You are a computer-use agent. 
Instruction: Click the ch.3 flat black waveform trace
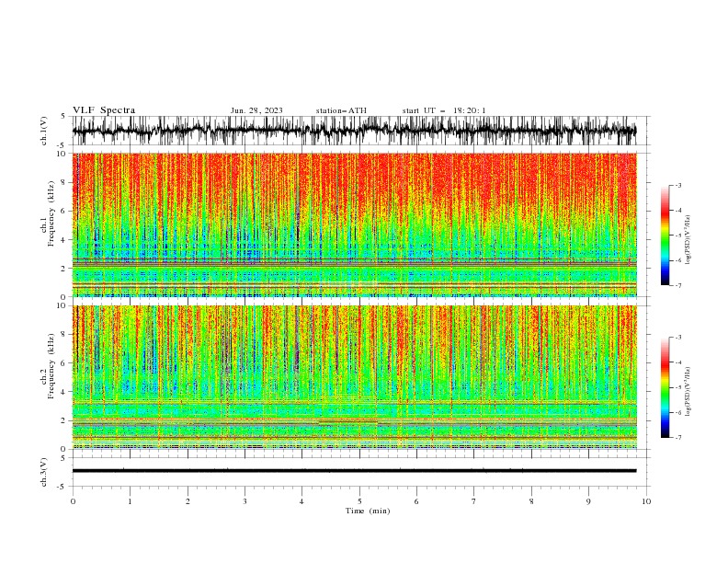[354, 471]
